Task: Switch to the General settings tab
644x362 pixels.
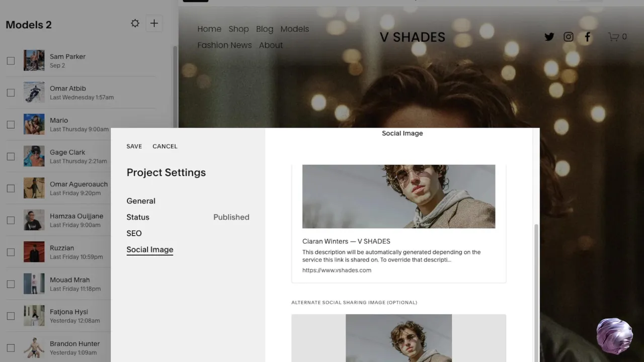Action: click(x=141, y=201)
